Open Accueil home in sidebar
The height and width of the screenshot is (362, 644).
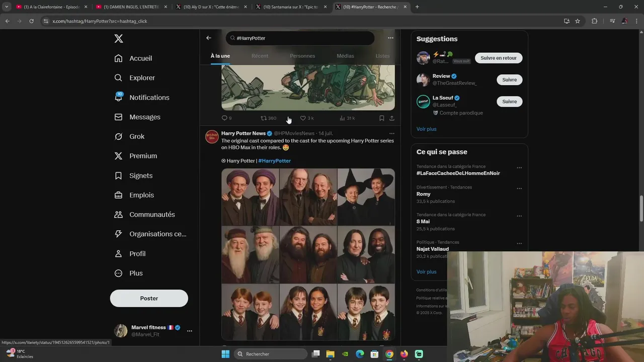coord(133,58)
